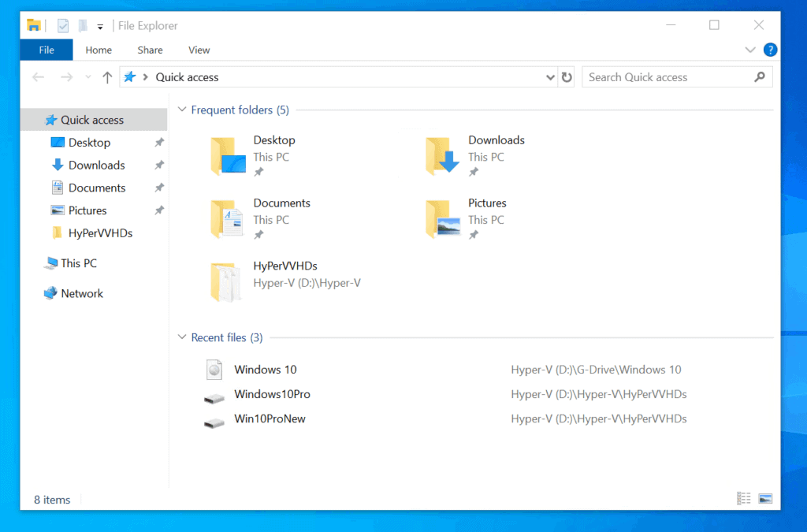
Task: Click the New folder icon in quick access toolbar
Action: (x=82, y=25)
